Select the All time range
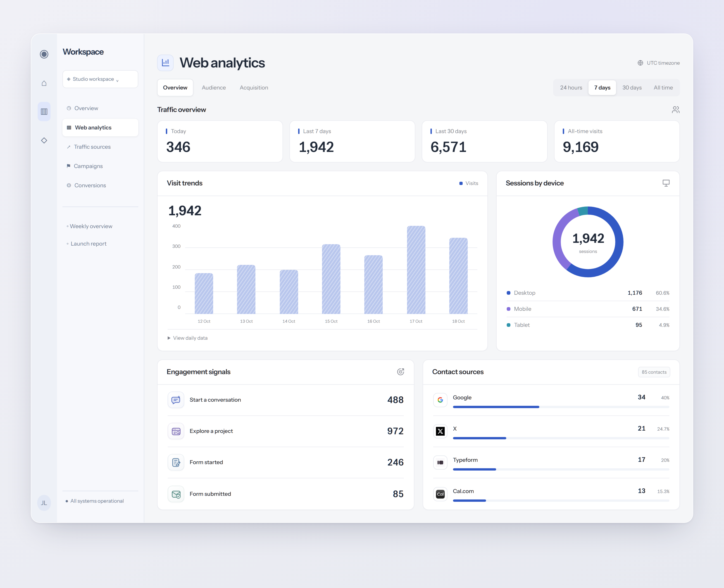This screenshot has height=588, width=724. coord(663,88)
